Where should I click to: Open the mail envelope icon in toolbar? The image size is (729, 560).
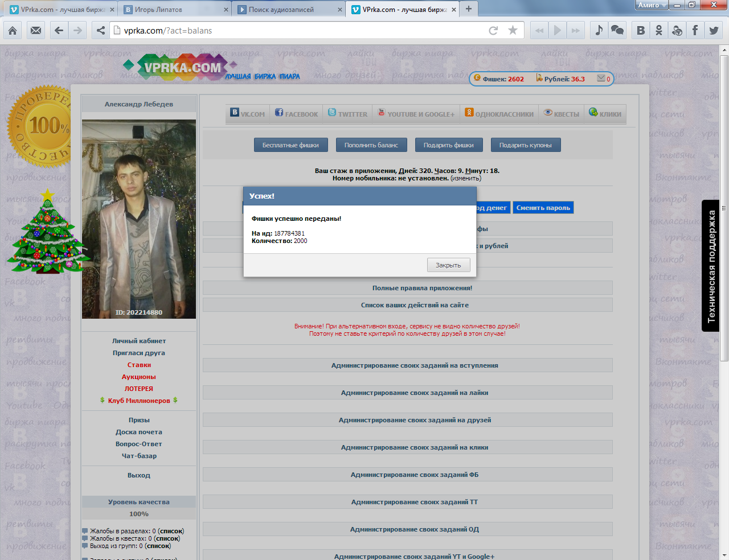36,31
